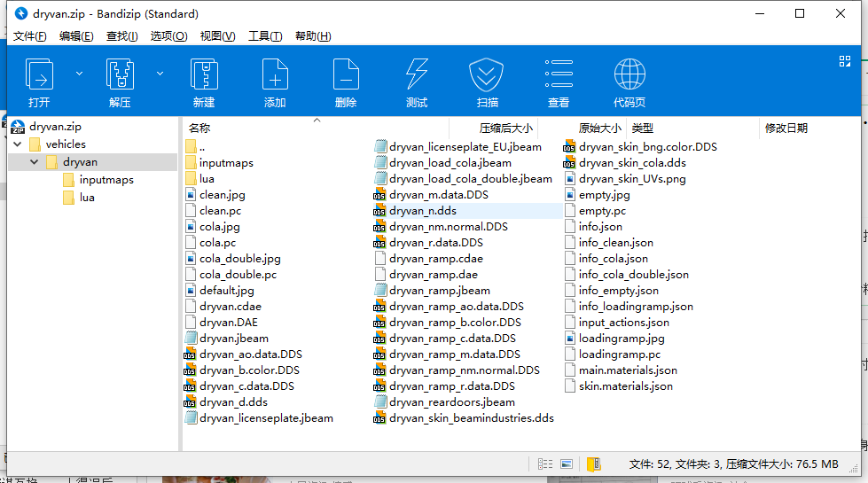Select dryvan.zip root in tree

point(55,127)
